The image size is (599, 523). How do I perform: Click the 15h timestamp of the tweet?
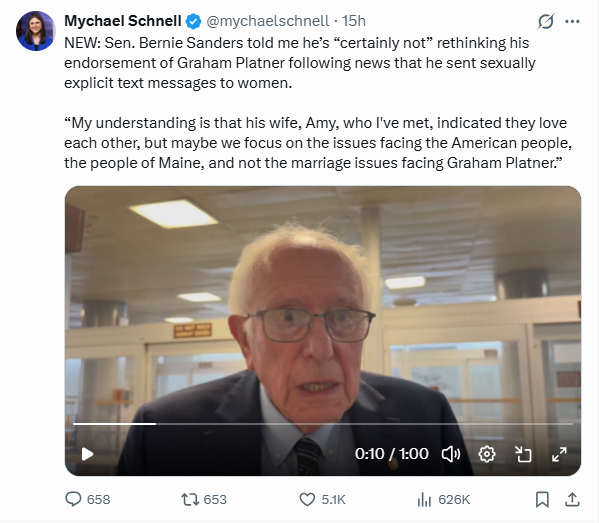354,21
